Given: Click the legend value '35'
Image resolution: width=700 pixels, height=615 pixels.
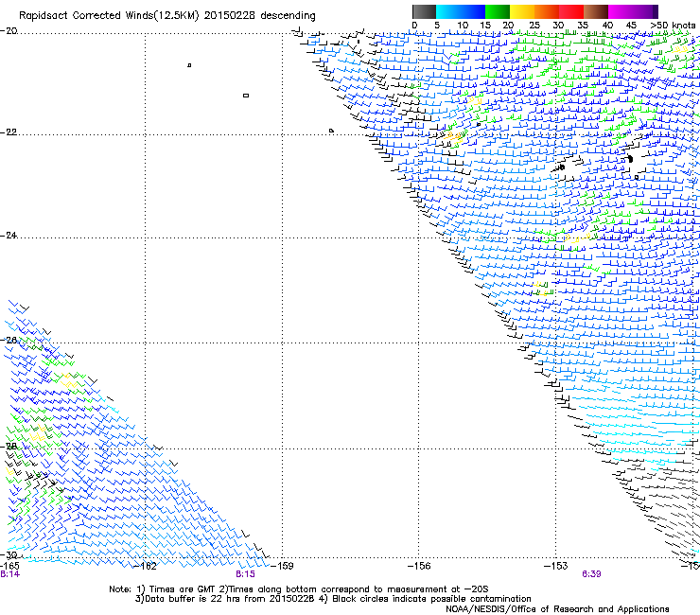Looking at the screenshot, I should tap(583, 26).
